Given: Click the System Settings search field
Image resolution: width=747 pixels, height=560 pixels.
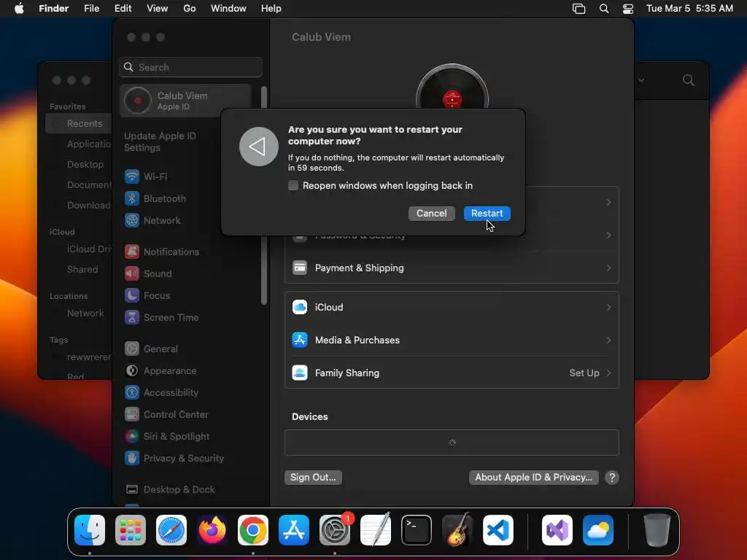Looking at the screenshot, I should (x=190, y=67).
